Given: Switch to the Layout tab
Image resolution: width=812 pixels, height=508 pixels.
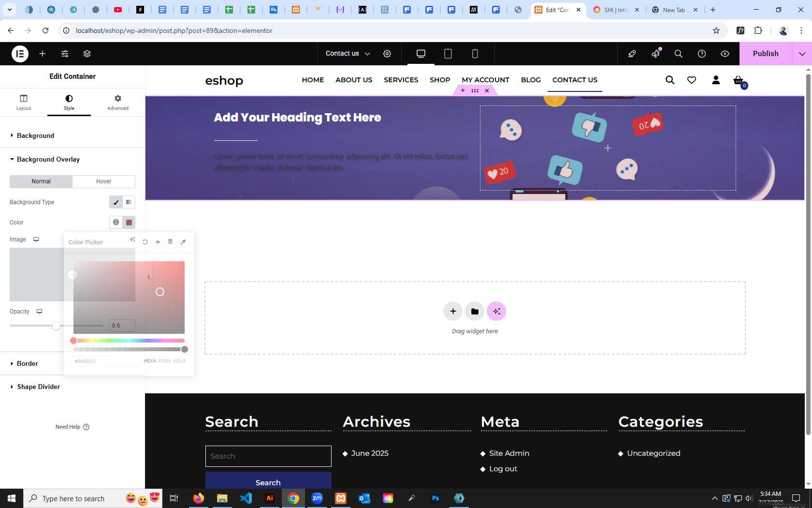Looking at the screenshot, I should pos(24,102).
